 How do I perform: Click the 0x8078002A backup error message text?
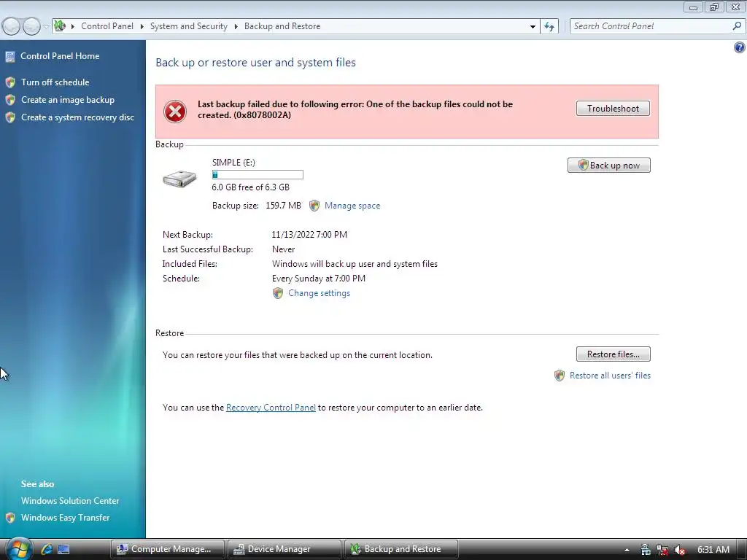click(355, 109)
